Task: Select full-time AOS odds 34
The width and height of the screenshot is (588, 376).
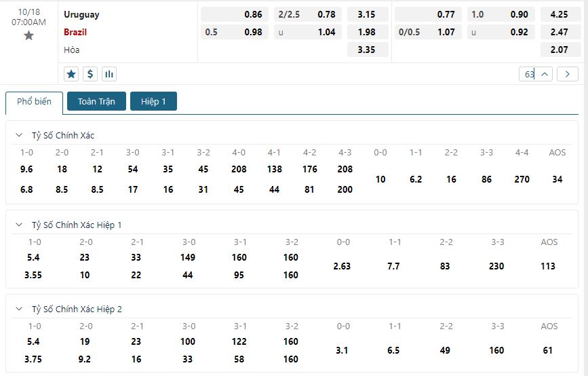Action: coord(557,179)
